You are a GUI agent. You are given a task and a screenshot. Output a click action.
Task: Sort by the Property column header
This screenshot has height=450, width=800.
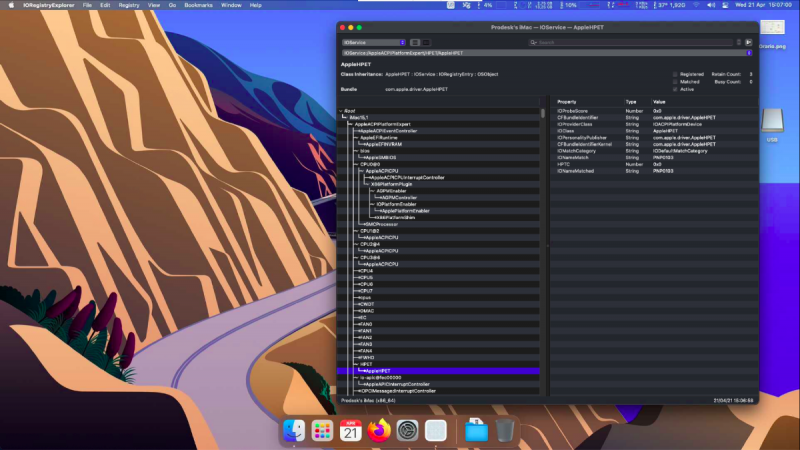[567, 102]
